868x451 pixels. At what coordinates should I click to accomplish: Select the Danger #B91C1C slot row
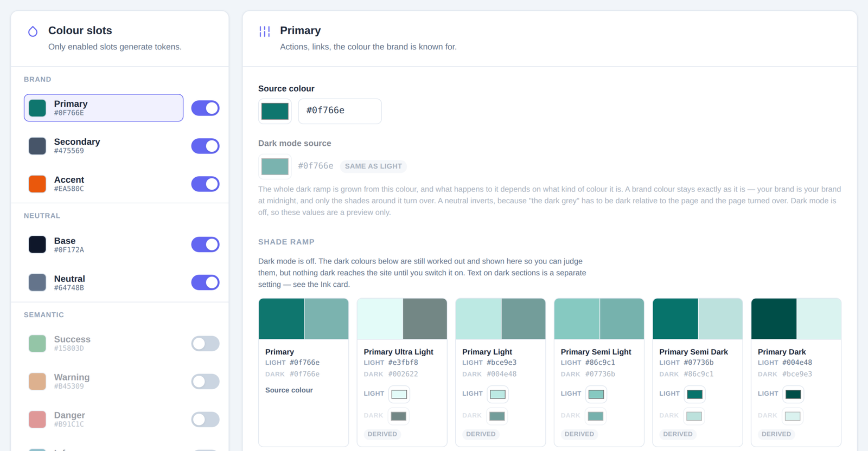coord(104,419)
